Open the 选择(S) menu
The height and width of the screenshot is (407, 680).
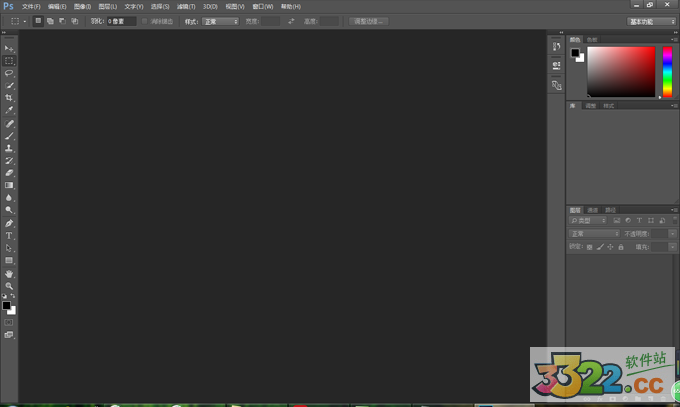point(160,7)
